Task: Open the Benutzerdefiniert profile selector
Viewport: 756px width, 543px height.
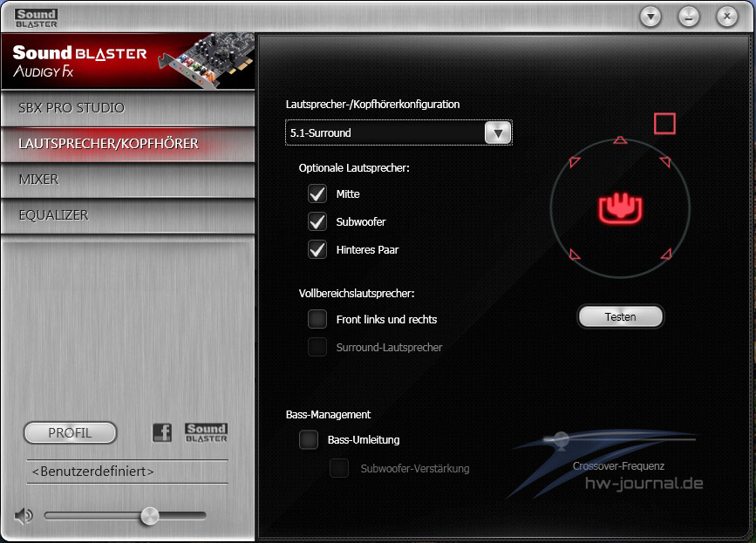Action: (x=127, y=472)
